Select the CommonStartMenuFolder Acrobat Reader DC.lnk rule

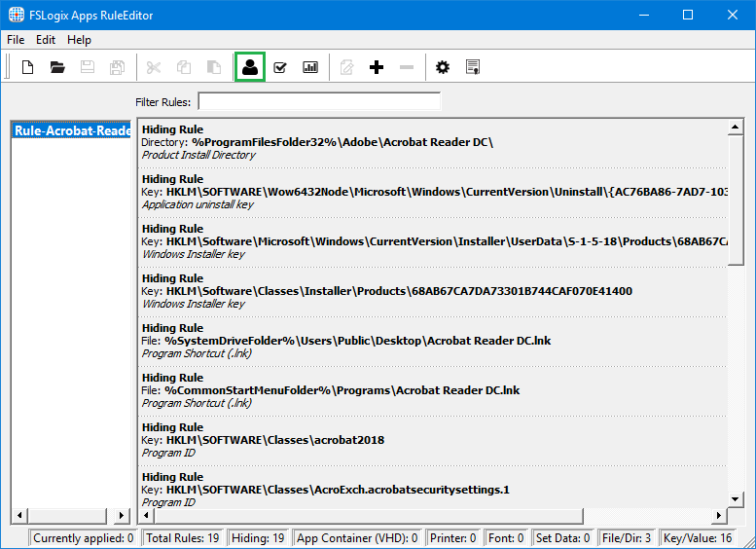point(432,390)
